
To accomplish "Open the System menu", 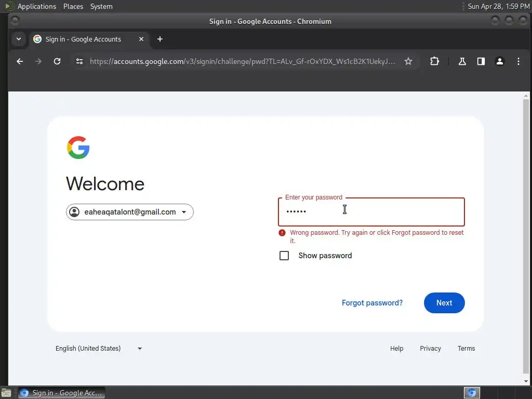I will (101, 6).
